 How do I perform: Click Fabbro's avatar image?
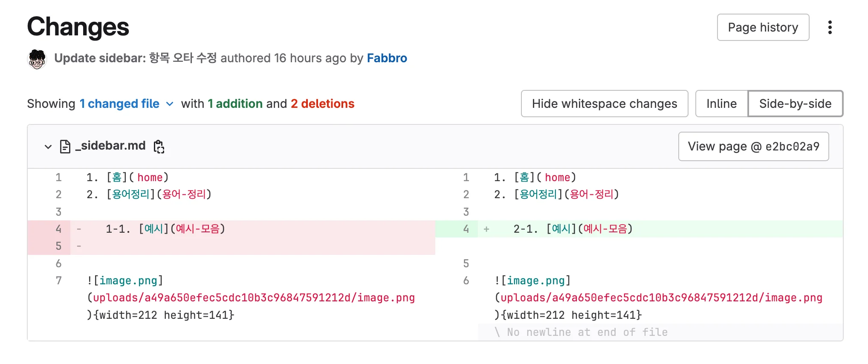37,59
